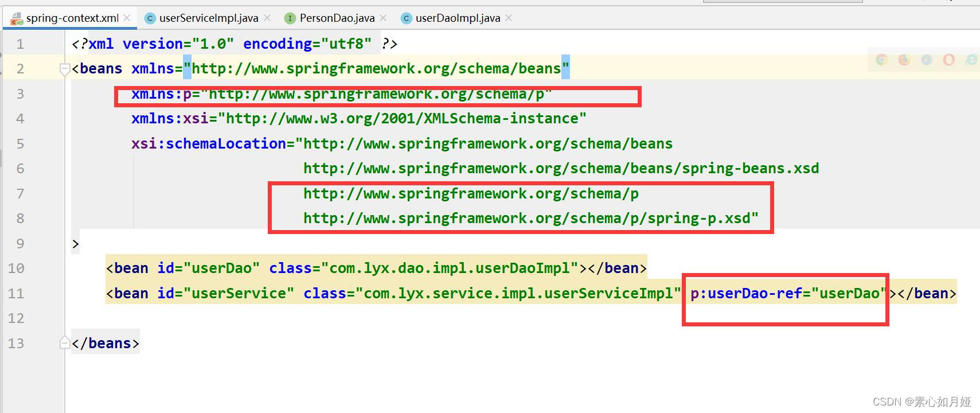The height and width of the screenshot is (413, 980).
Task: Click the spring-beans.xsd URL on line 6
Action: (x=561, y=169)
